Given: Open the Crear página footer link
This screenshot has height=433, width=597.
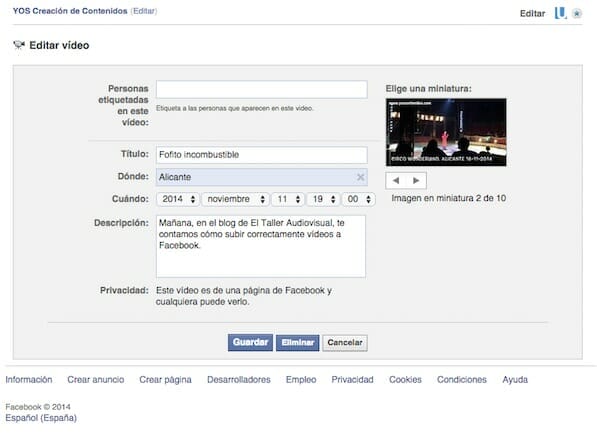Looking at the screenshot, I should click(x=165, y=380).
